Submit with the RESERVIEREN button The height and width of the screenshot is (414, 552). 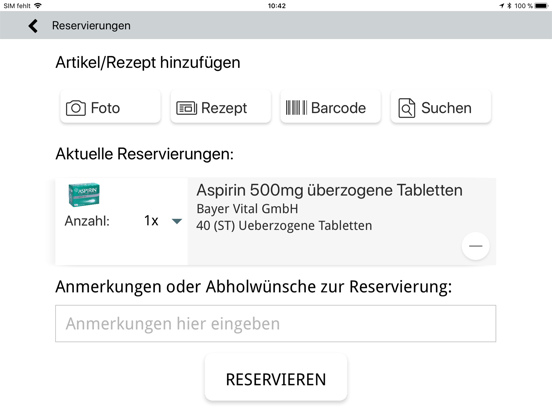[276, 378]
